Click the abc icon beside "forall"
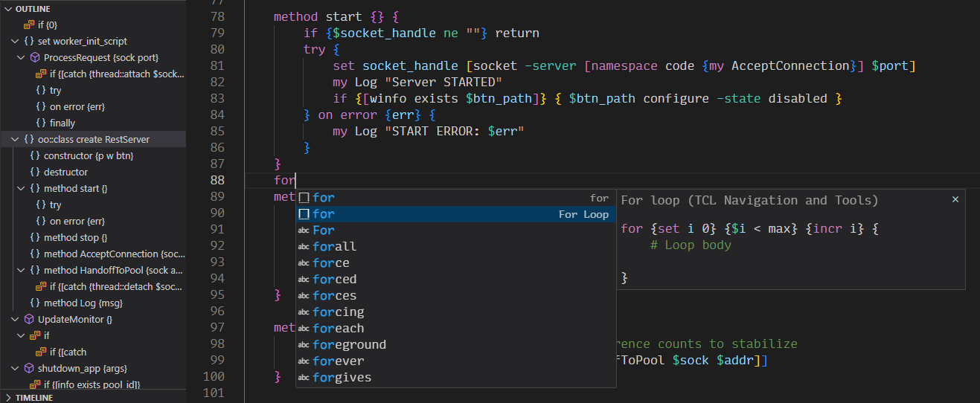Screen dimensions: 980x403 [x=304, y=247]
